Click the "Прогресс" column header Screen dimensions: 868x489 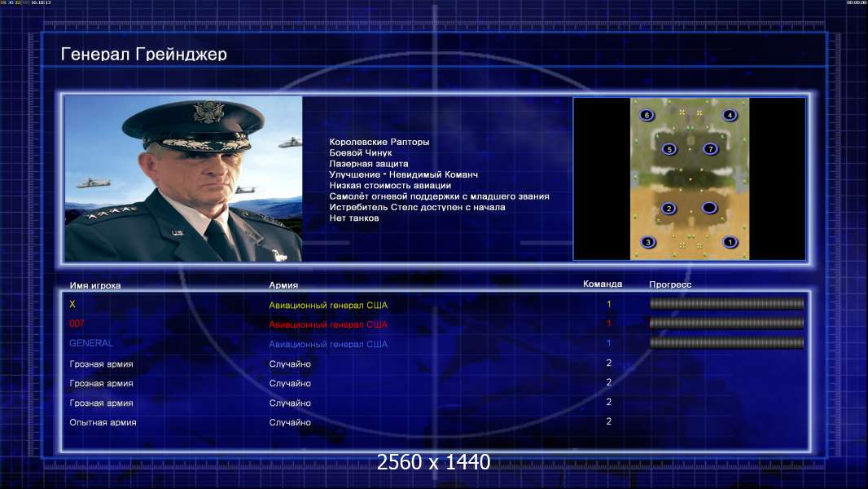click(670, 284)
